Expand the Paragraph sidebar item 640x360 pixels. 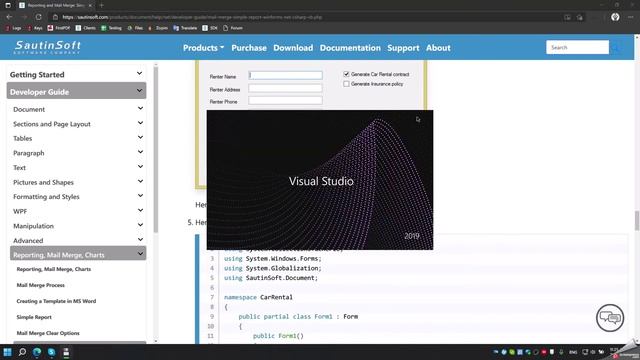coord(140,152)
